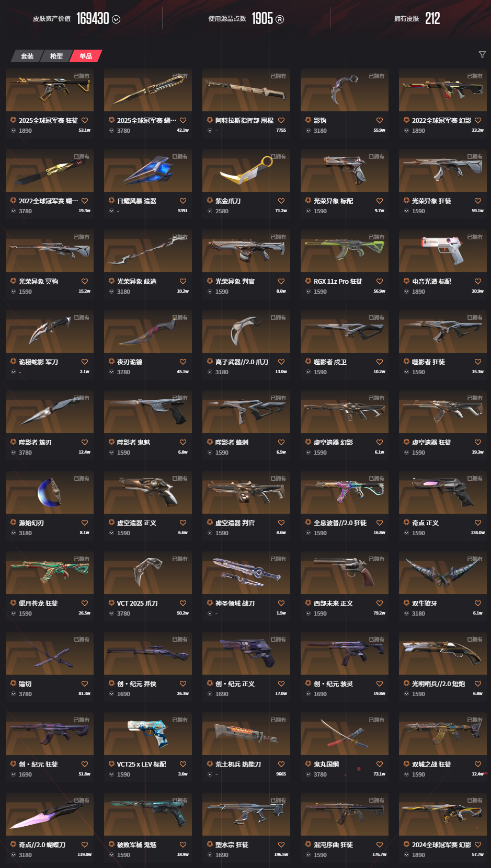Toggle favorite heart on 紫金爪刀

tap(281, 201)
